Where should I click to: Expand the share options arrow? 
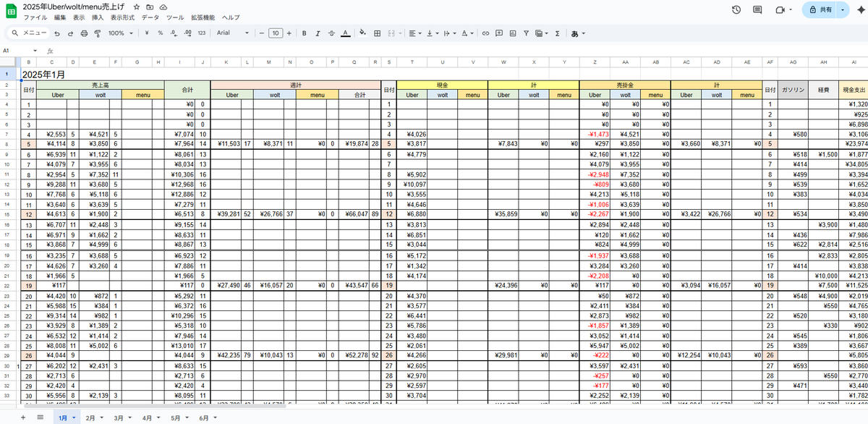(x=843, y=10)
